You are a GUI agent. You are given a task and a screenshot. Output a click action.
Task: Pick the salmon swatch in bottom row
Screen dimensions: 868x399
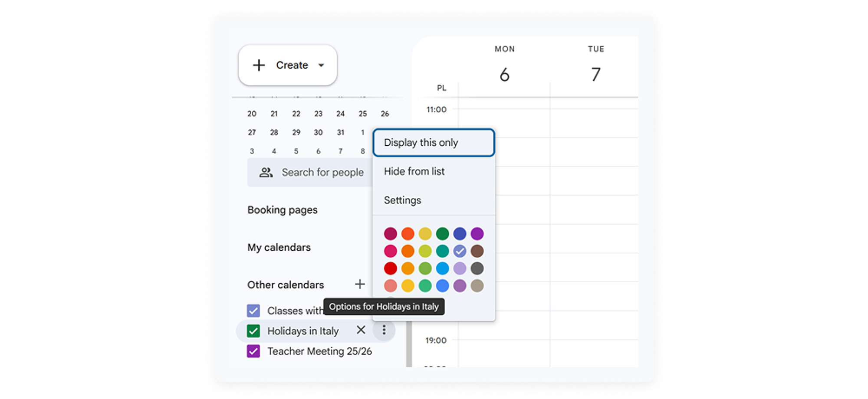(390, 286)
